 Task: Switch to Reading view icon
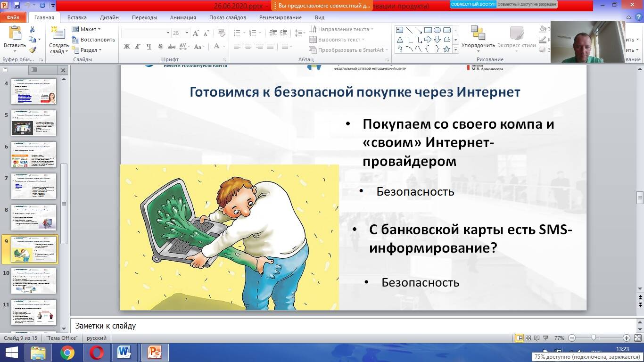(537, 338)
